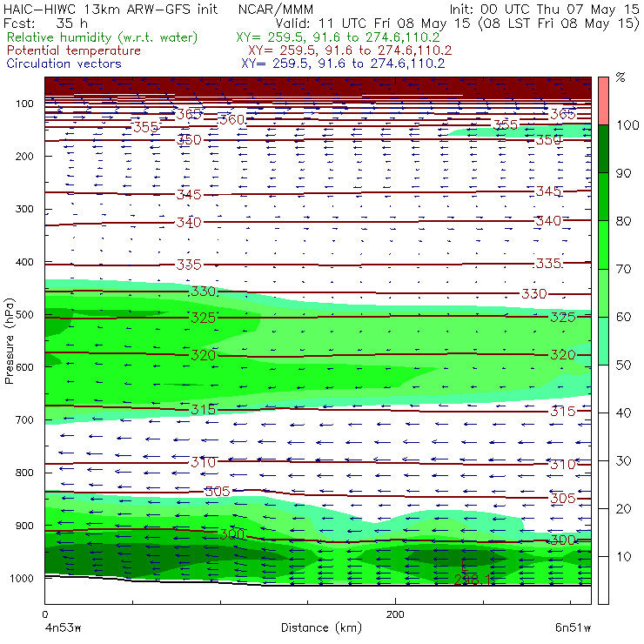This screenshot has height=644, width=644.
Task: Click the '%' unit atop the colorbar
Action: 621,77
